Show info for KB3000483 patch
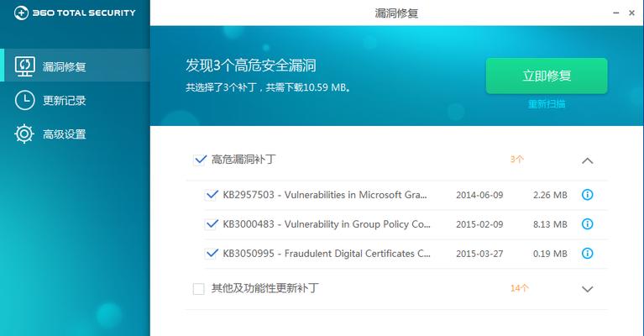Viewport: 644px width, 336px height. (587, 224)
